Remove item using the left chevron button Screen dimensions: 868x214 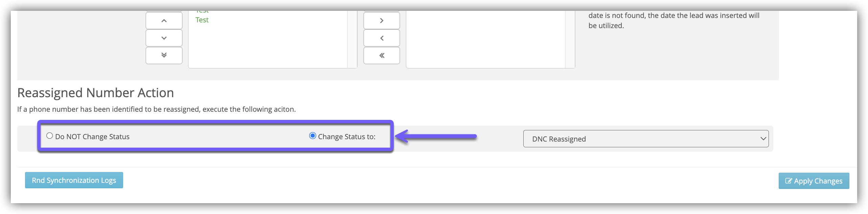click(x=382, y=38)
